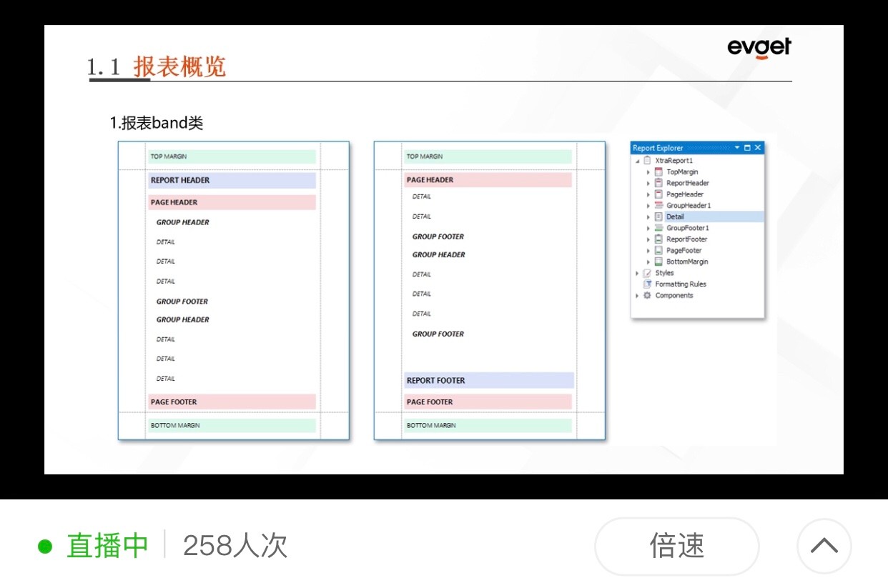Select the TopMargin tree item
This screenshot has height=588, width=888.
(682, 172)
